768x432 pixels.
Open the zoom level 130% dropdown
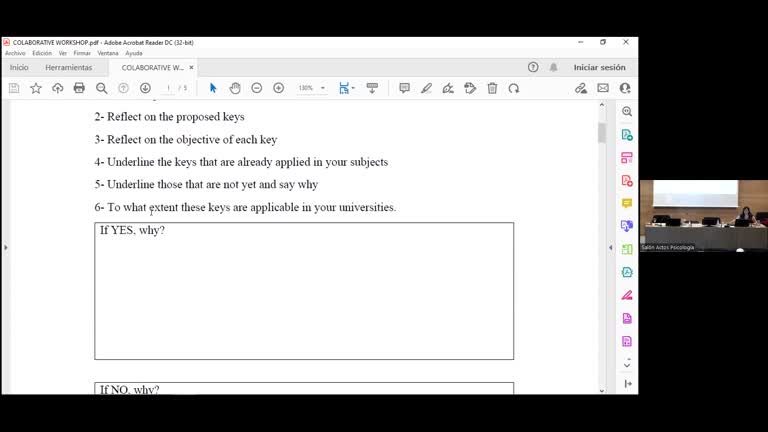pyautogui.click(x=322, y=88)
